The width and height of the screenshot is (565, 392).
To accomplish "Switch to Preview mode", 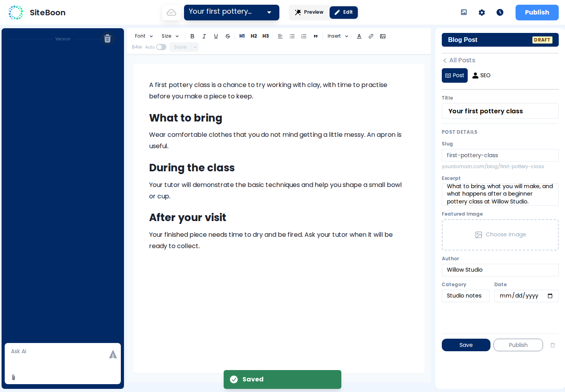I will tap(309, 12).
